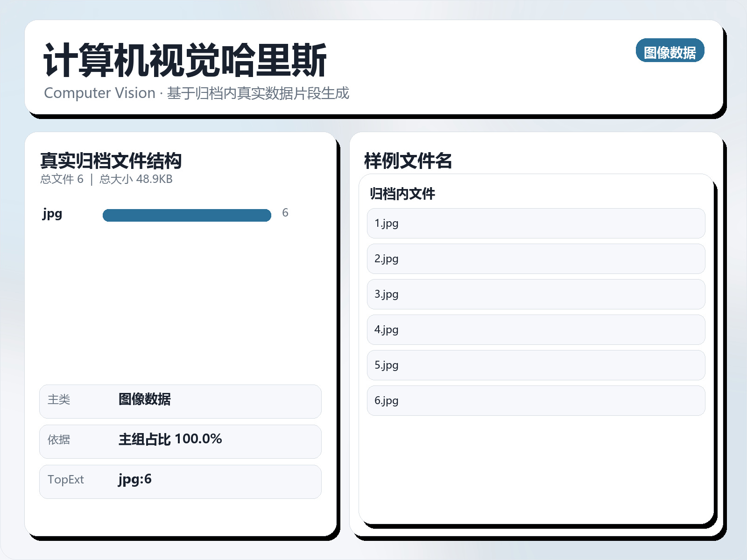Click the 依据 row showing 主组占比 100.0%
This screenshot has width=747, height=560.
coord(180,441)
